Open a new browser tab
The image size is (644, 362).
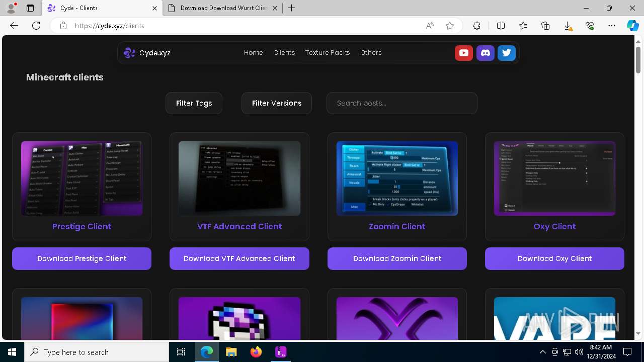pyautogui.click(x=292, y=8)
